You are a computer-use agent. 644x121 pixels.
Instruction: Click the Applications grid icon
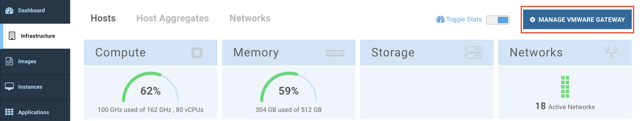[9, 112]
